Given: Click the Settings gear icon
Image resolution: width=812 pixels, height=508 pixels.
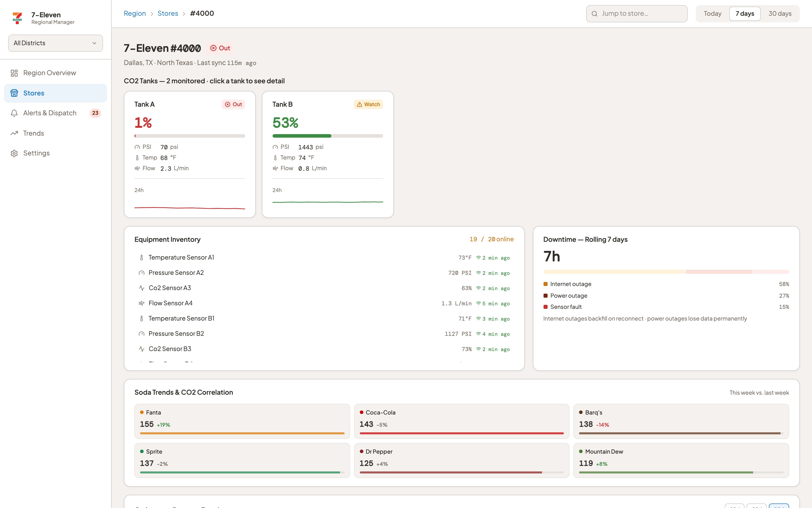Looking at the screenshot, I should point(14,153).
